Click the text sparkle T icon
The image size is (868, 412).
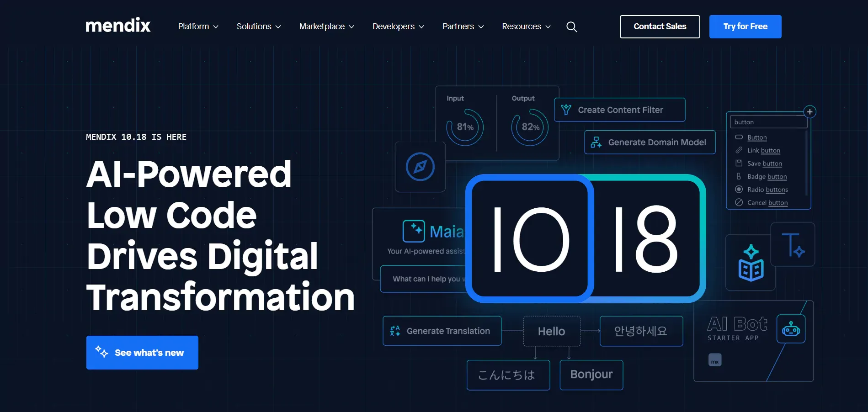793,245
